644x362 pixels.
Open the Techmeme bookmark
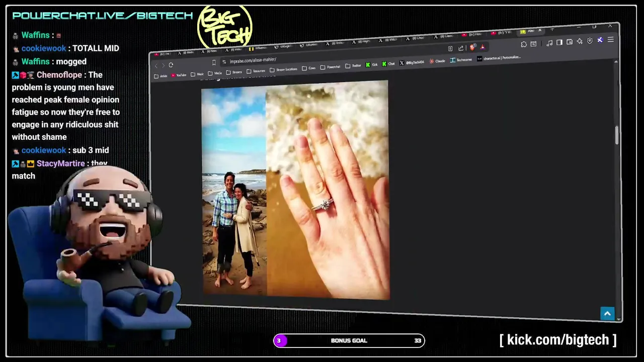(x=461, y=60)
